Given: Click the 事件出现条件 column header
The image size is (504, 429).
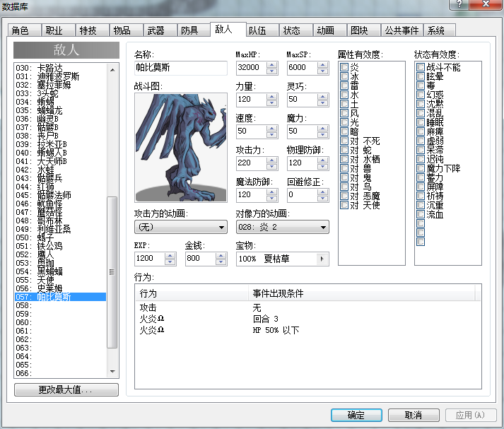Looking at the screenshot, I should pyautogui.click(x=362, y=293).
